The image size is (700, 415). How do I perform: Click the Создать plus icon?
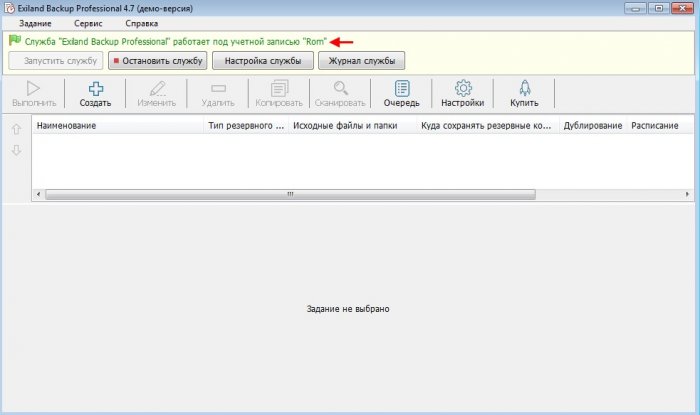click(x=95, y=89)
